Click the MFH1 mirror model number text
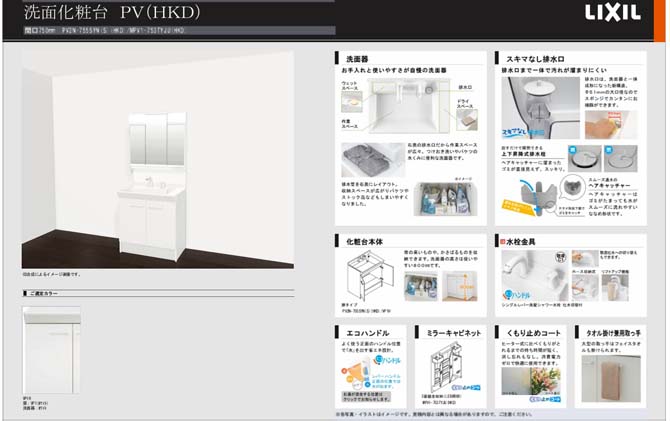 439,403
